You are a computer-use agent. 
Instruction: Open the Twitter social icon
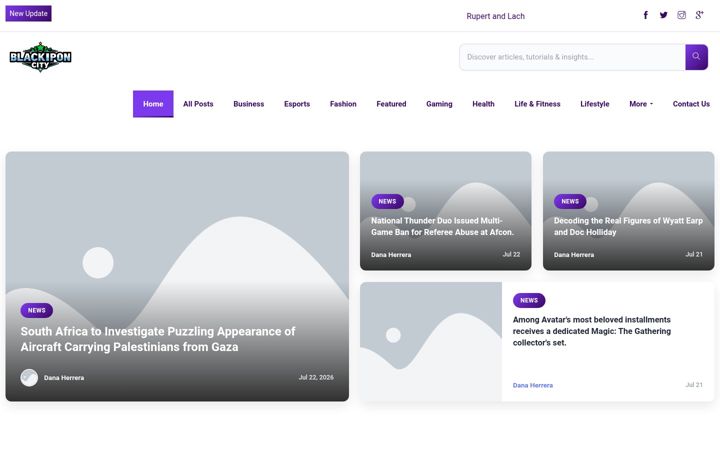pyautogui.click(x=664, y=15)
